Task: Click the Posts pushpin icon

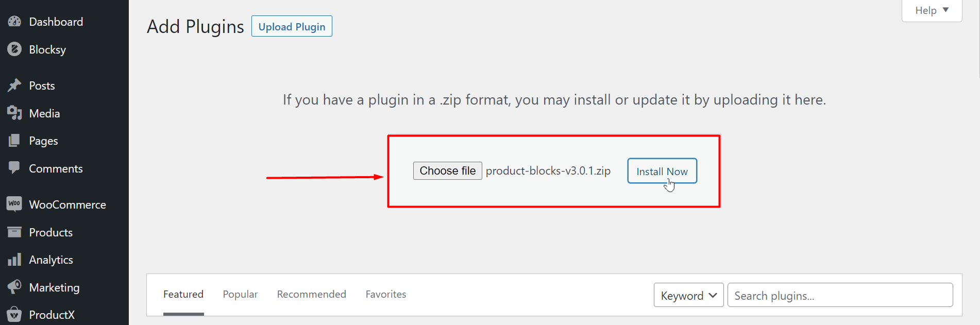Action: [14, 85]
